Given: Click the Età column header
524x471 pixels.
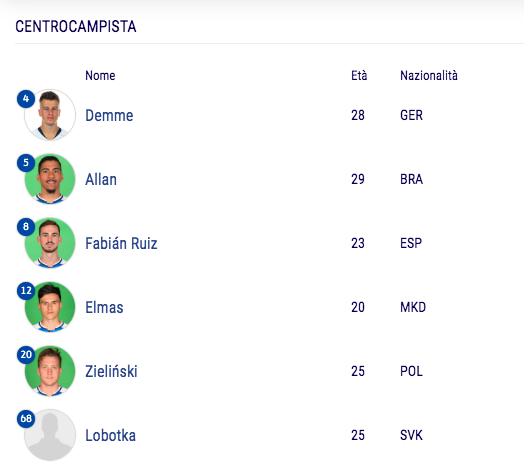Looking at the screenshot, I should click(359, 75).
